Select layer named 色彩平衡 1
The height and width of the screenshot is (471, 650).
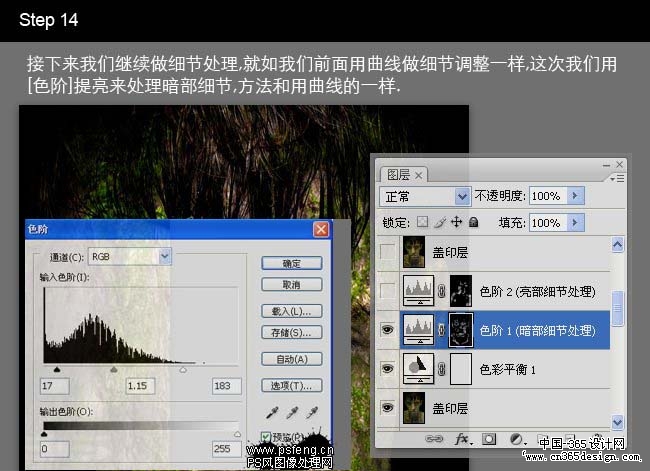507,369
